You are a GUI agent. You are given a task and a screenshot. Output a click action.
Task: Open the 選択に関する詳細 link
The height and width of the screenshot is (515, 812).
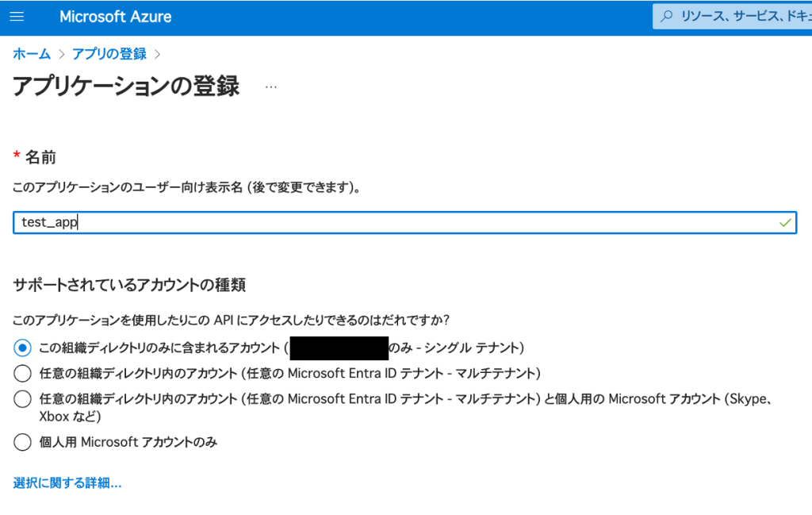point(67,482)
